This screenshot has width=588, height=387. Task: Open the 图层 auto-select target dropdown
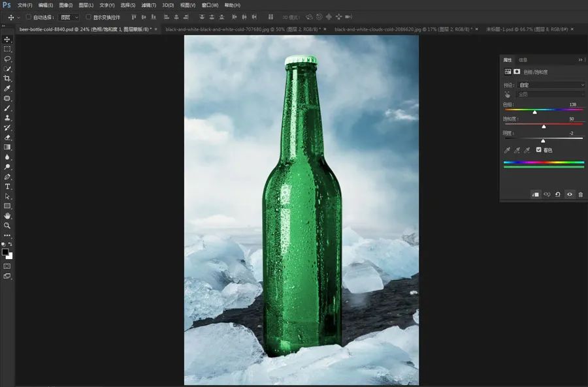click(69, 17)
